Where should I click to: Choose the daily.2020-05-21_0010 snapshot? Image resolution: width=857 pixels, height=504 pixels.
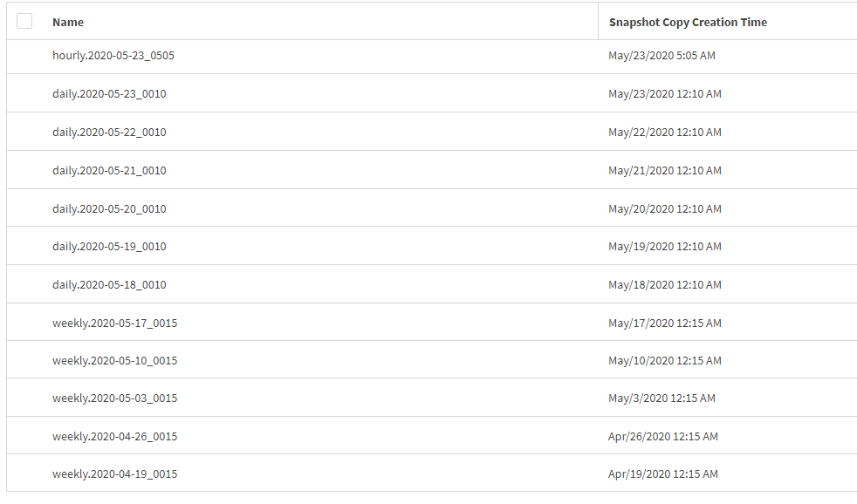109,171
